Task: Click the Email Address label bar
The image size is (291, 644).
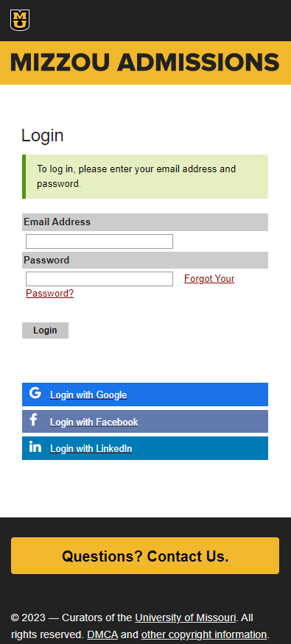Action: coord(145,222)
